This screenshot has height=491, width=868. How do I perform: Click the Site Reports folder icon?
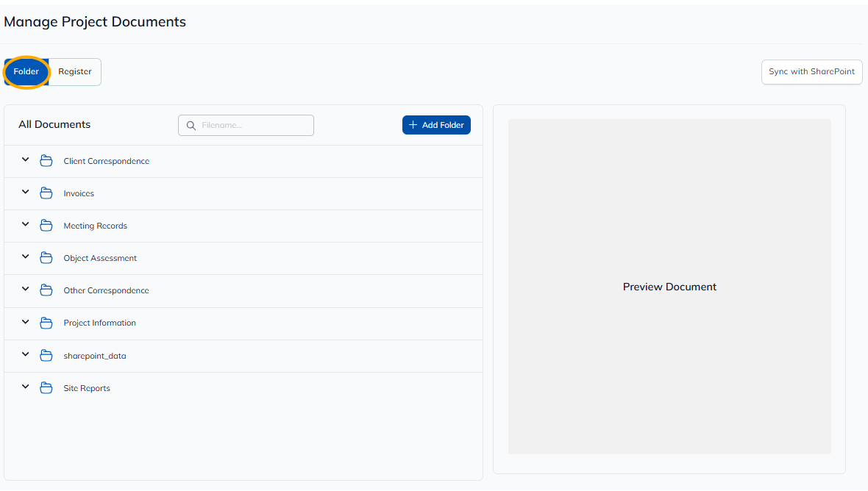click(46, 388)
